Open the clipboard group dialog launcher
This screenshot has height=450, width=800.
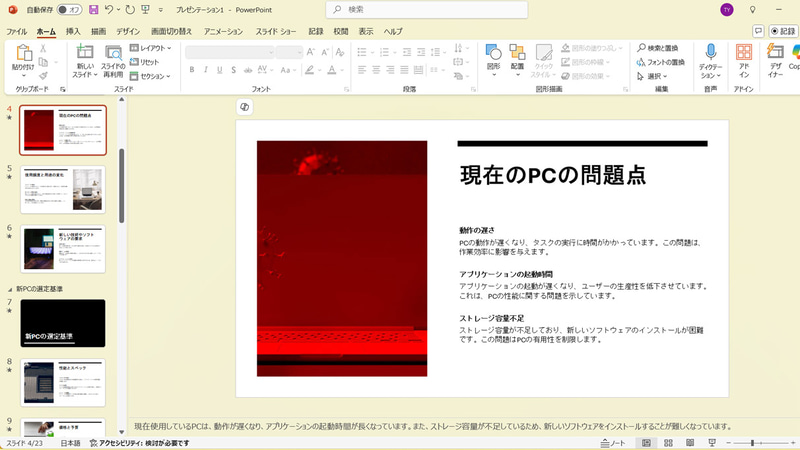pyautogui.click(x=63, y=89)
